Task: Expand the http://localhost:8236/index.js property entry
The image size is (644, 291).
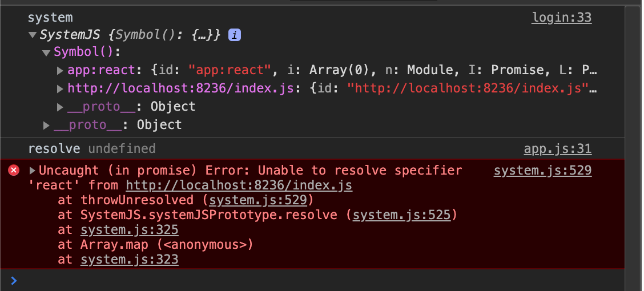Action: tap(60, 88)
